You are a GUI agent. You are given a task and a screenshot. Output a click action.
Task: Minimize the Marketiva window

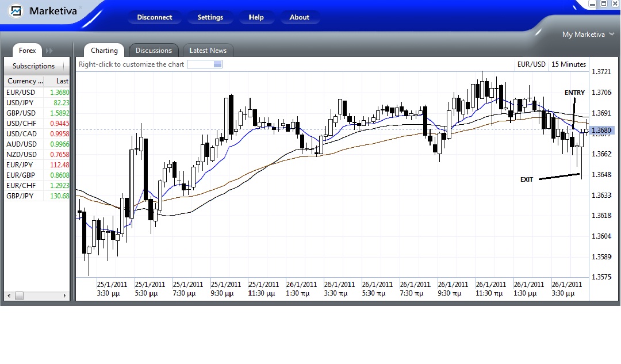592,4
